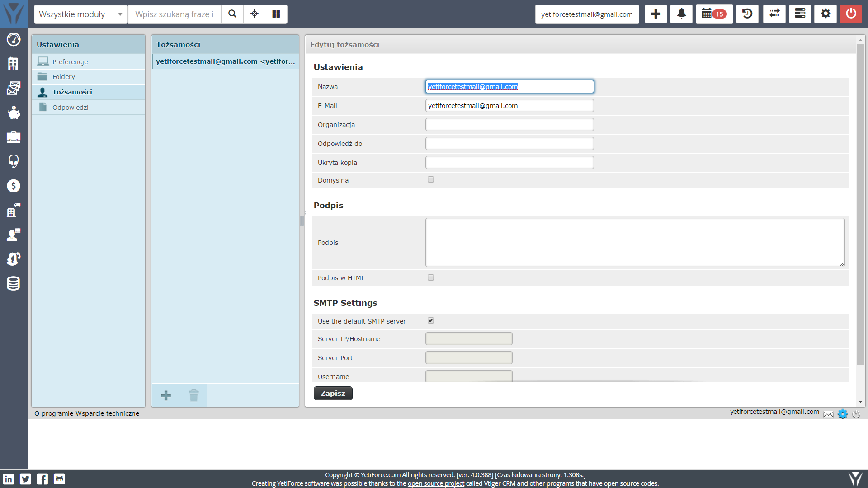Click the Ukryta kopia input field
This screenshot has width=868, height=488.
click(509, 163)
